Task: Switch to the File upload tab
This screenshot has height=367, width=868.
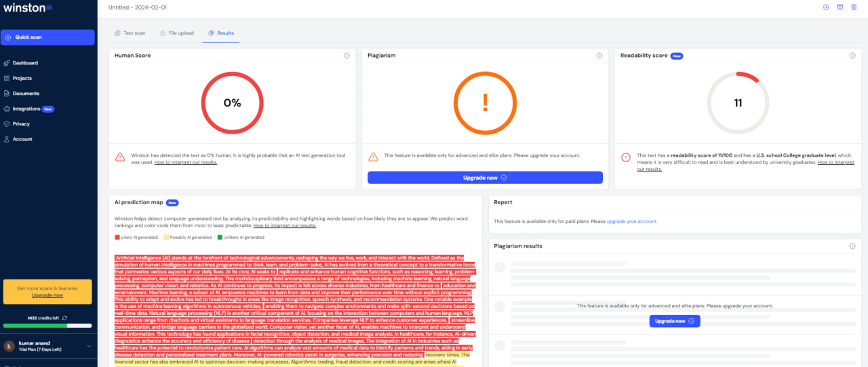Action: click(x=176, y=33)
